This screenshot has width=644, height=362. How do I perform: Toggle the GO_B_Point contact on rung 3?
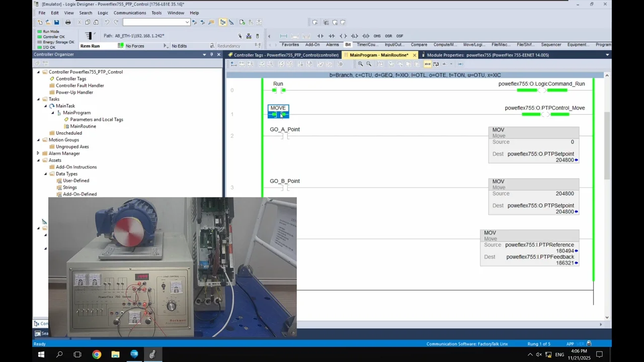point(285,188)
